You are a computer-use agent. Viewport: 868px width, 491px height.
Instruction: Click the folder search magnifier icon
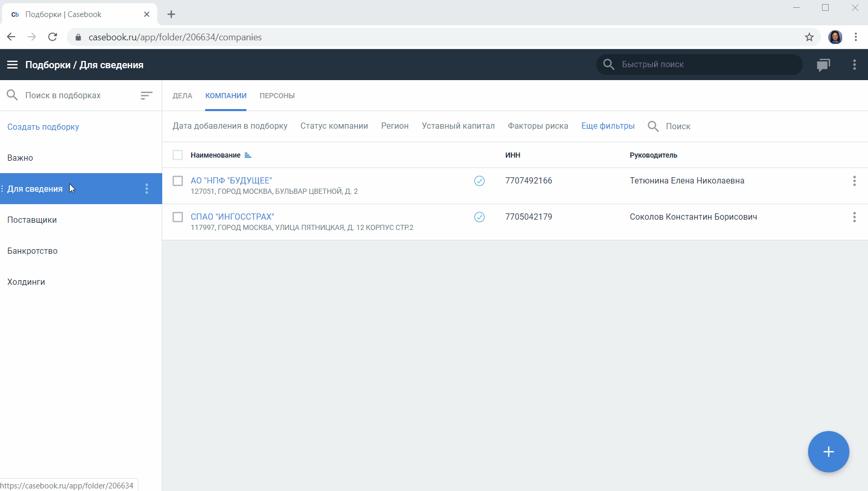[12, 95]
